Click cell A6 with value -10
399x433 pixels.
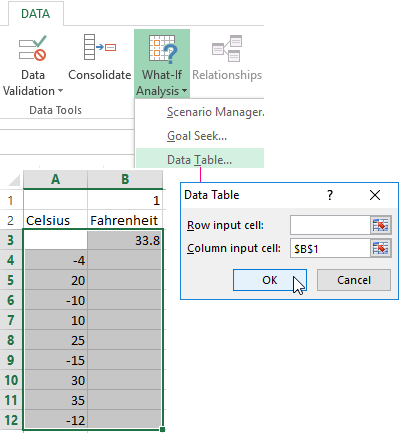point(55,300)
